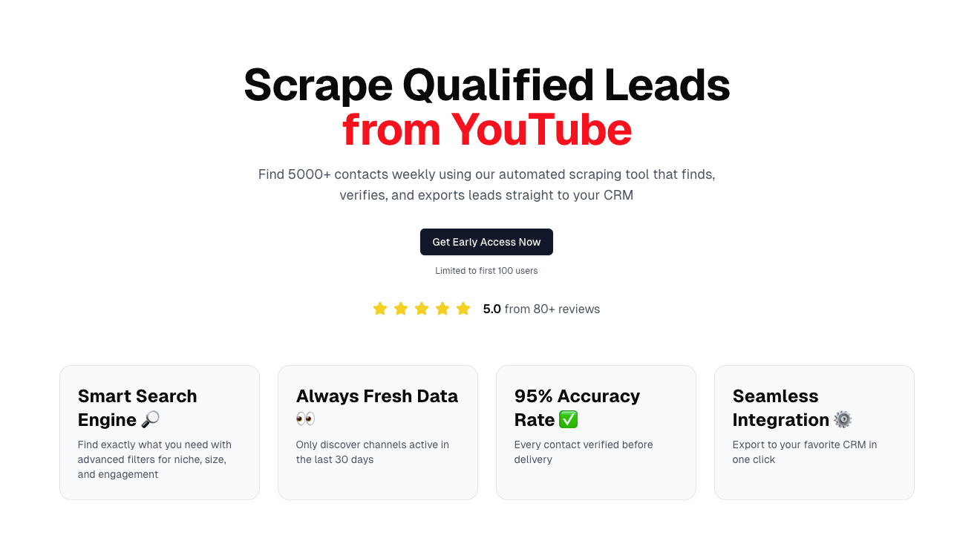Screen dimensions: 980x538
Task: Click the Seamless Integration card
Action: tap(814, 432)
